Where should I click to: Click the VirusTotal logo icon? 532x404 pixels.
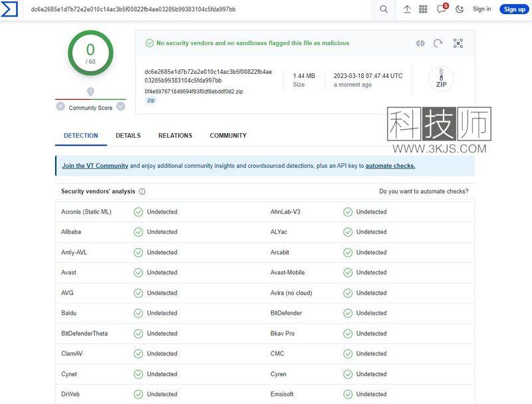(x=9, y=9)
